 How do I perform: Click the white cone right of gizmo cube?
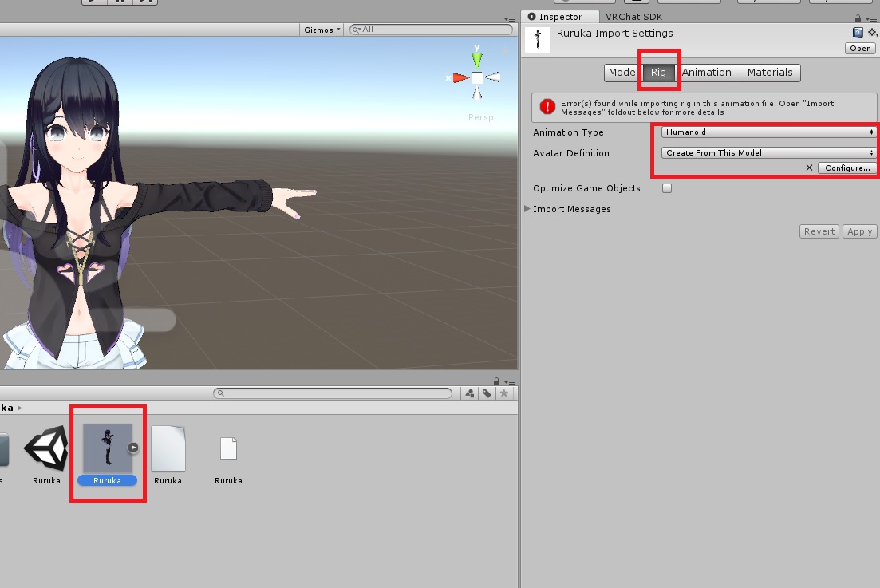[x=493, y=77]
